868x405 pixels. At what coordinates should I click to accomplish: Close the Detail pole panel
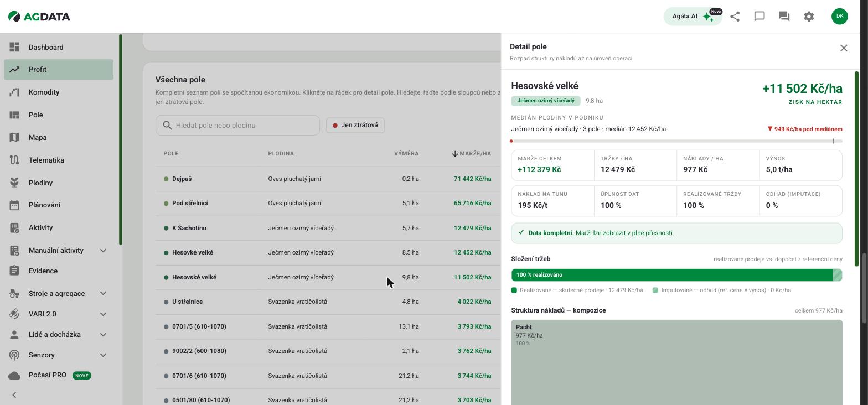tap(844, 48)
